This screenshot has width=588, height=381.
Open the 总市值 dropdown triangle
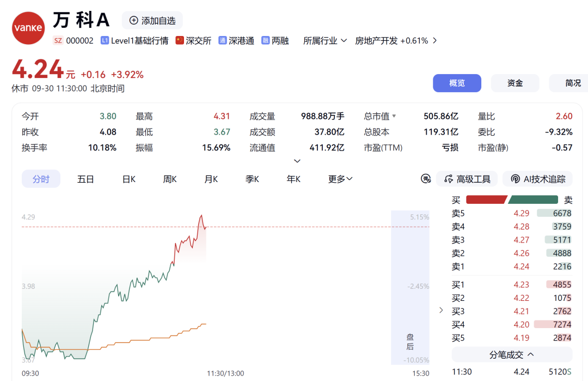point(394,116)
